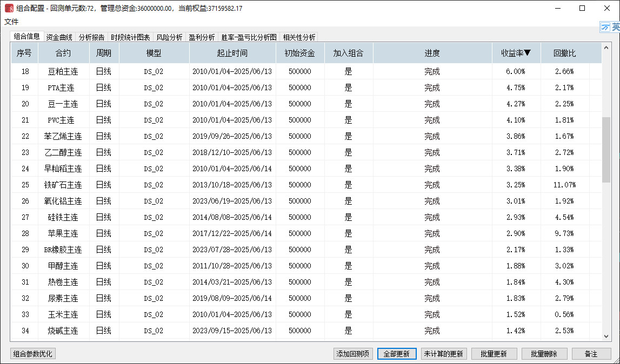The image size is (620, 364).
Task: Open the 风险分析 tab
Action: (x=169, y=37)
